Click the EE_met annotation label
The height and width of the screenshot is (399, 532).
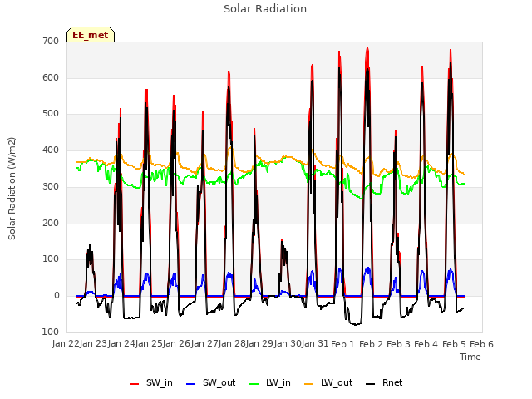[91, 35]
